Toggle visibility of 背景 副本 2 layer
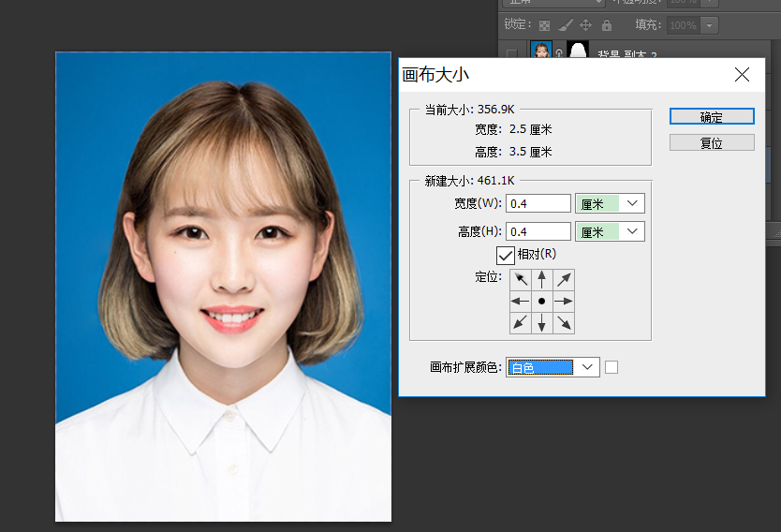Screen dimensions: 781x532 point(511,53)
